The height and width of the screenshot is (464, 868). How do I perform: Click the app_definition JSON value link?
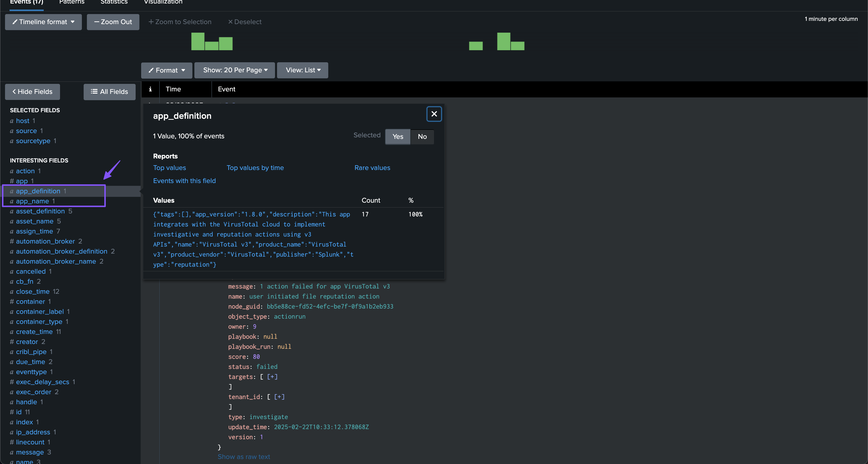(x=253, y=239)
